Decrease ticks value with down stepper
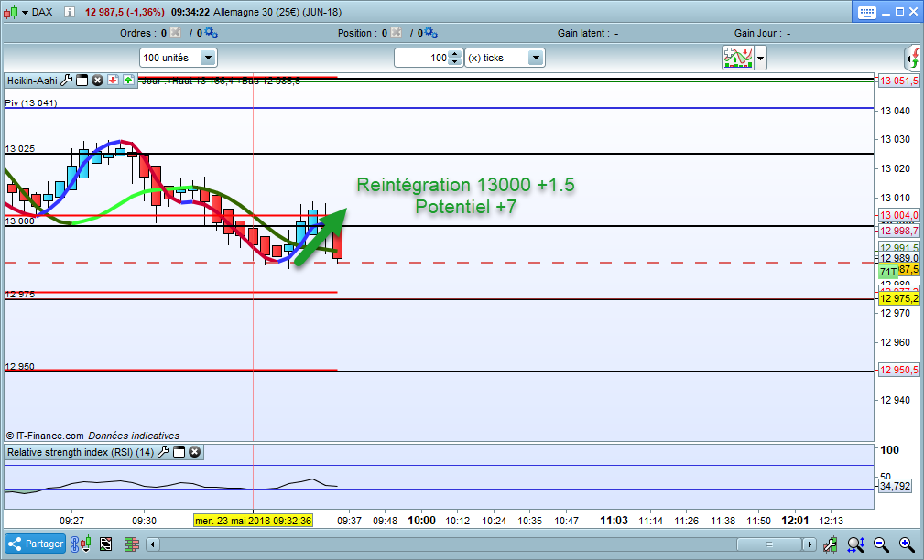Viewport: 924px width, 560px height. coord(455,62)
